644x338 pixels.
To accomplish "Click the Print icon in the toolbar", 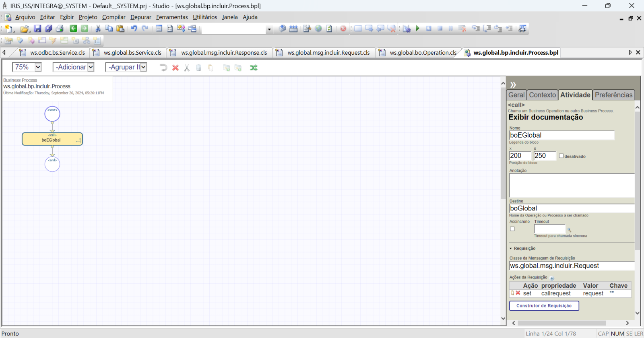I will click(x=60, y=29).
